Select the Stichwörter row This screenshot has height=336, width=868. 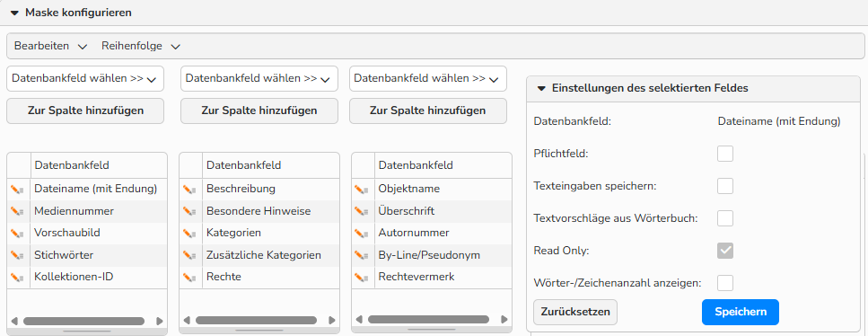pos(87,256)
